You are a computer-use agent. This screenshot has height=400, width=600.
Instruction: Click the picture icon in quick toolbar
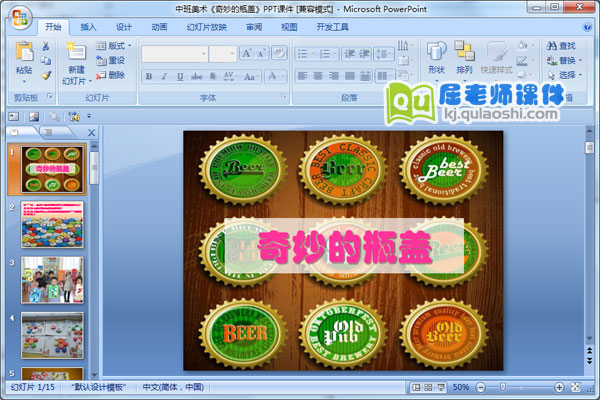coord(34,116)
